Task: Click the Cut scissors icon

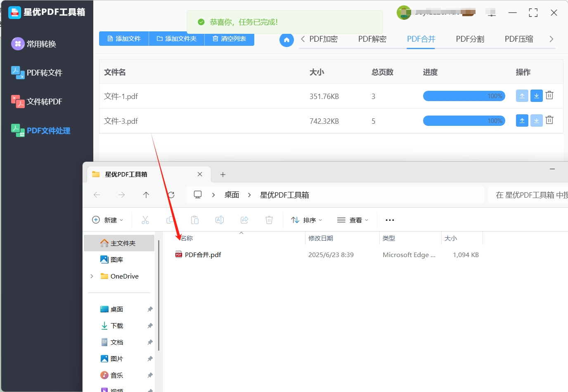Action: pos(145,220)
